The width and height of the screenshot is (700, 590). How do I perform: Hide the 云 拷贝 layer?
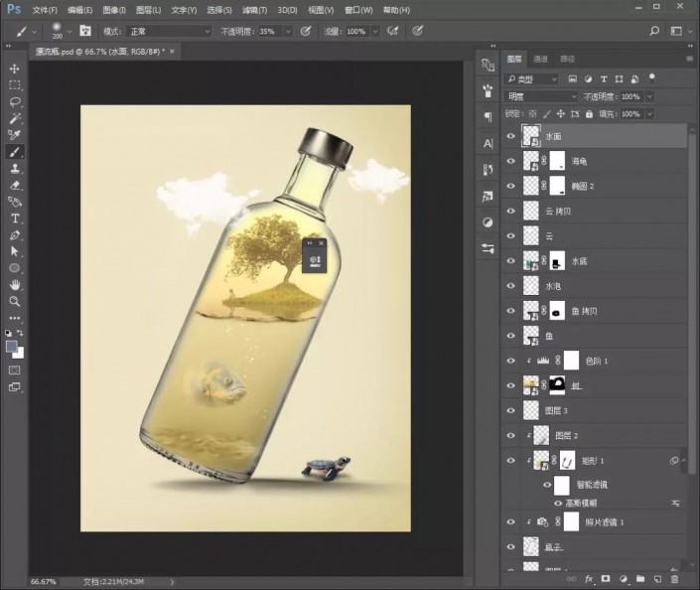pos(510,212)
